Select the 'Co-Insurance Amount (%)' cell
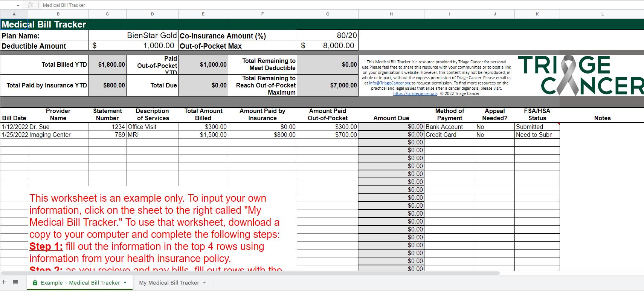Screen dimensions: 644x291 pyautogui.click(x=238, y=36)
